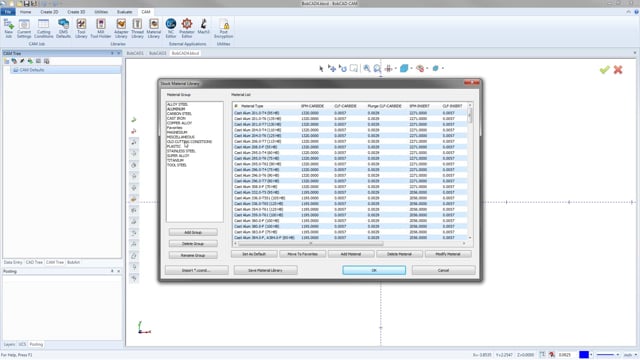Open Cutting Conditions from the ribbon

43,28
